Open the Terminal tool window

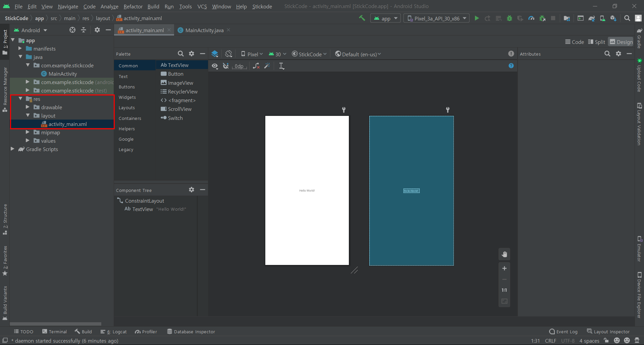tap(55, 332)
